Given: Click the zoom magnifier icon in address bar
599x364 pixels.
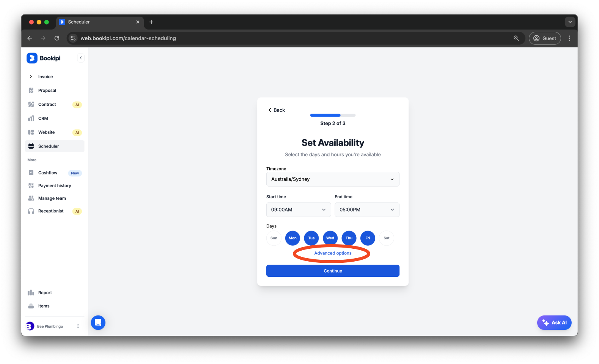Looking at the screenshot, I should point(516,38).
